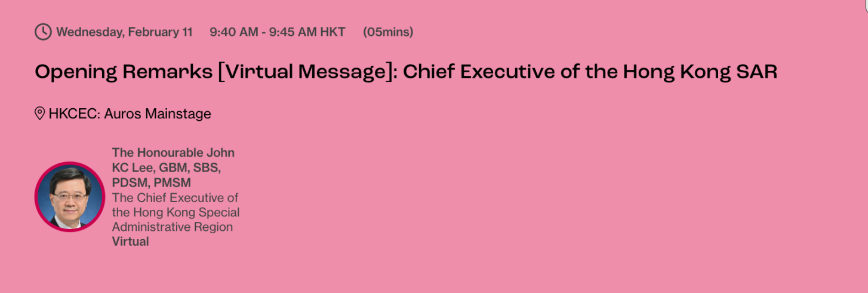Image resolution: width=868 pixels, height=293 pixels.
Task: Click the location pin icon
Action: (40, 114)
